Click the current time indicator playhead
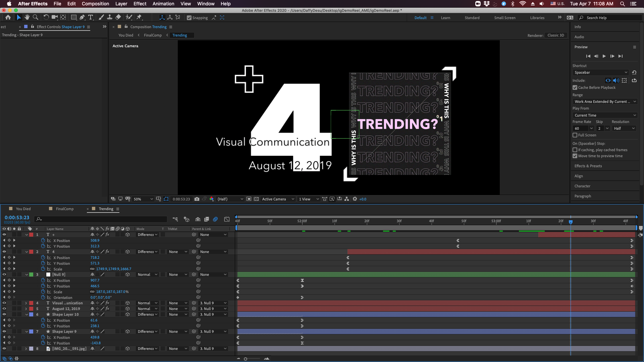 point(571,222)
